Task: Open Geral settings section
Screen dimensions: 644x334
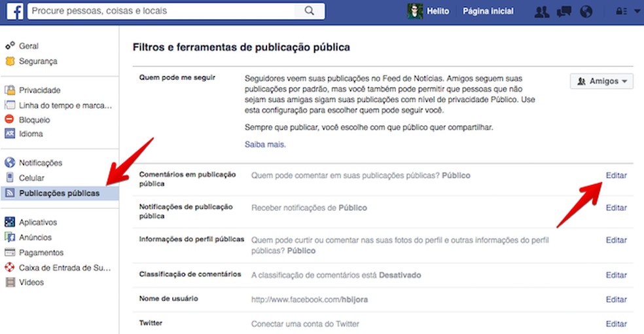Action: pyautogui.click(x=28, y=46)
